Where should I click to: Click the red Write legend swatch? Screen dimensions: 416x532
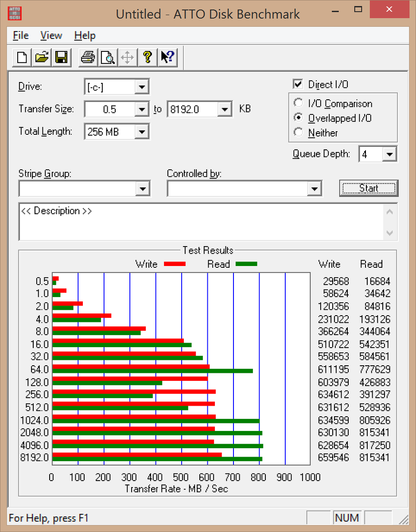point(175,264)
